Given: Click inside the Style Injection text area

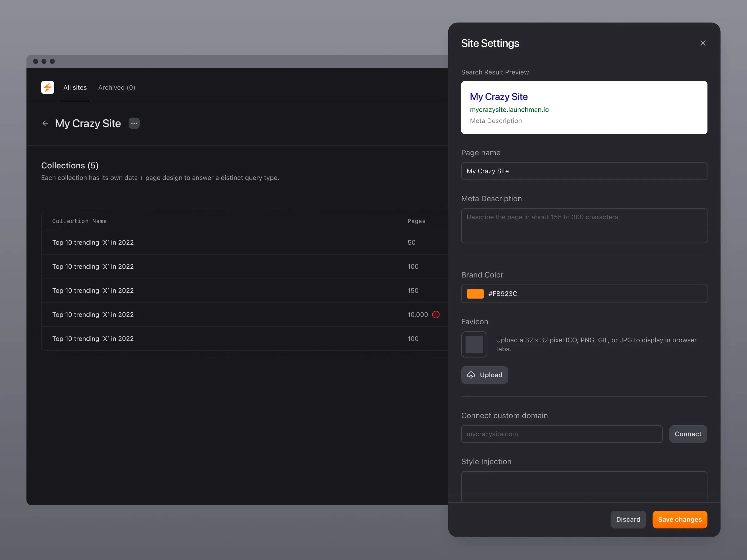Looking at the screenshot, I should click(584, 486).
